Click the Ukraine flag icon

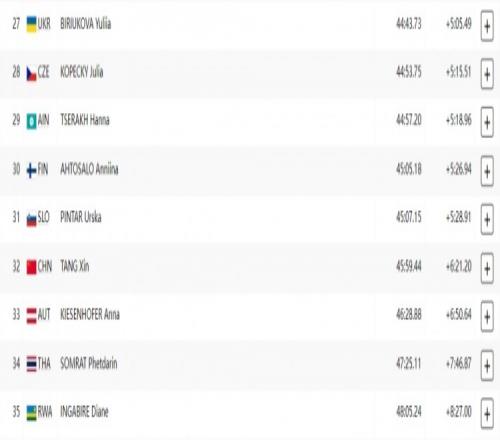(31, 24)
